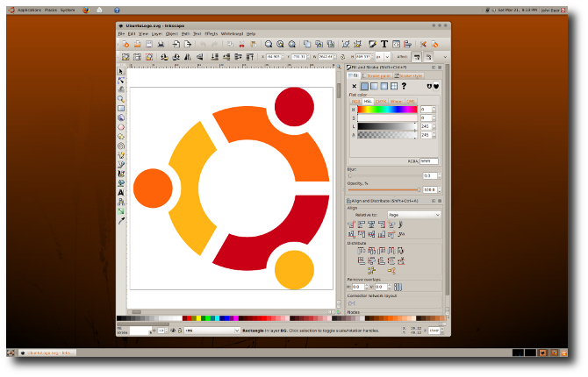Click the Opacity slider
This screenshot has height=377, width=588.
pos(384,190)
